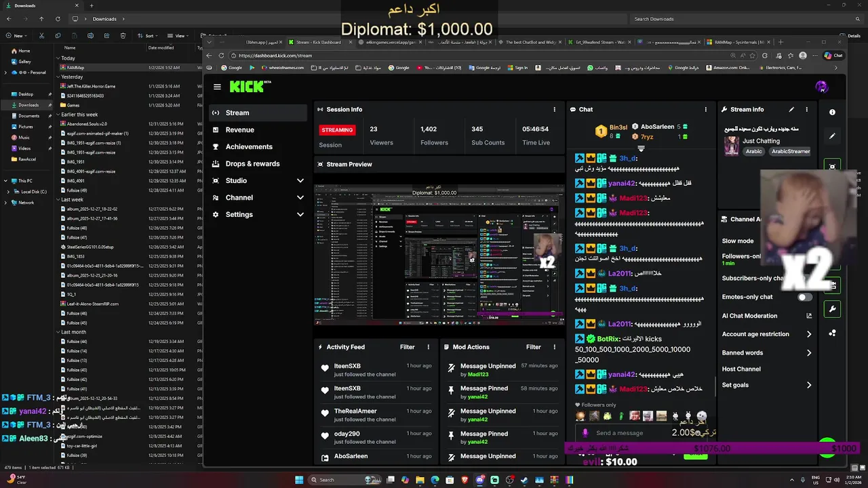Open Session Info options menu

point(554,109)
